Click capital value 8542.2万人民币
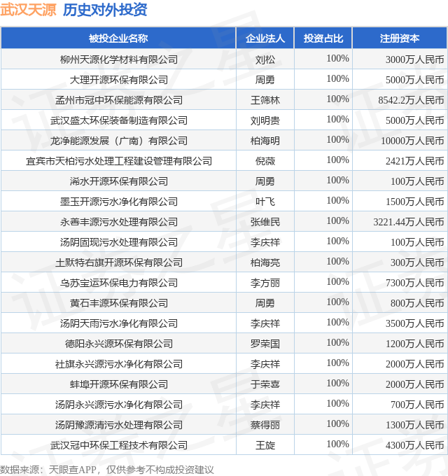 click(x=411, y=100)
